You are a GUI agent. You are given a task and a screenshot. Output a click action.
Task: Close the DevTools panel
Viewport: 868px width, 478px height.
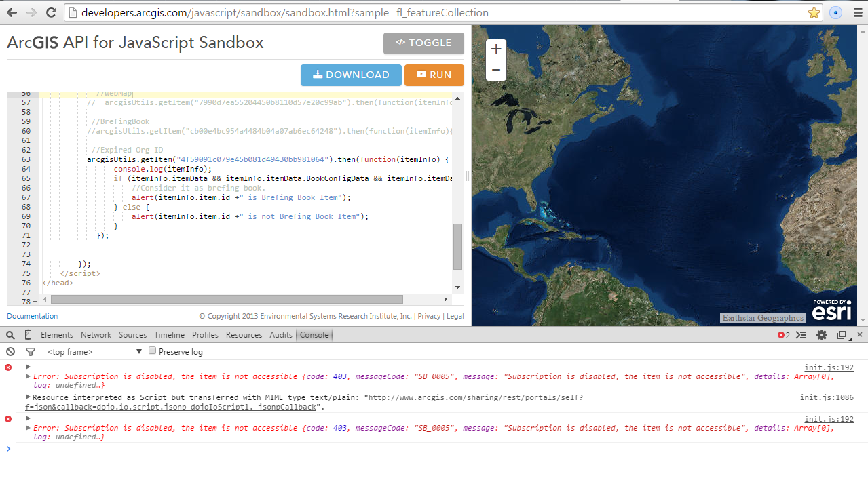click(860, 335)
